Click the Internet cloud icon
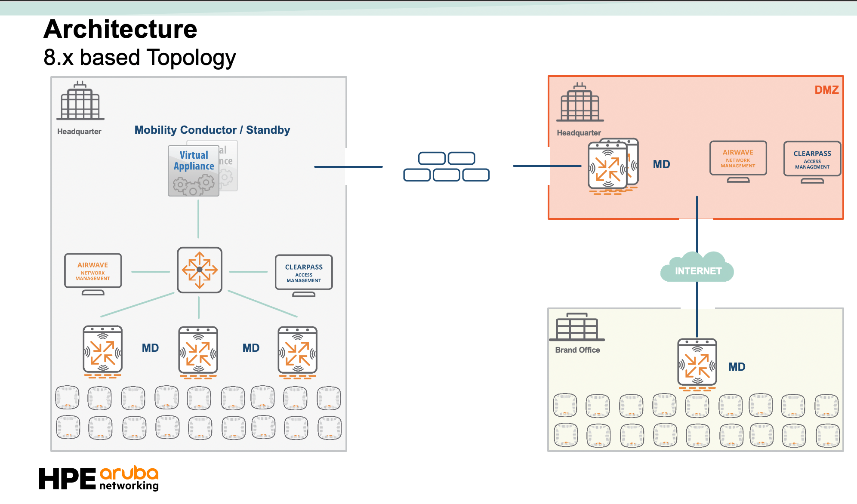This screenshot has height=504, width=857. tap(697, 267)
